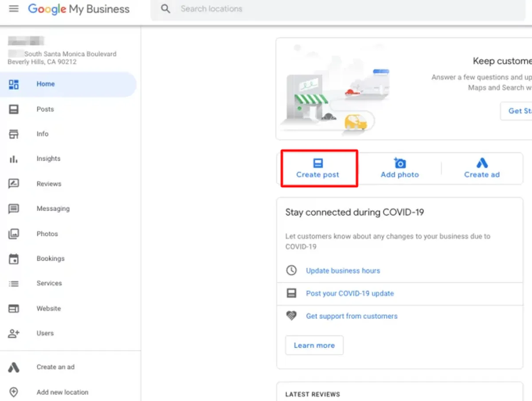Open the Posts icon in sidebar
This screenshot has width=532, height=401.
click(14, 109)
